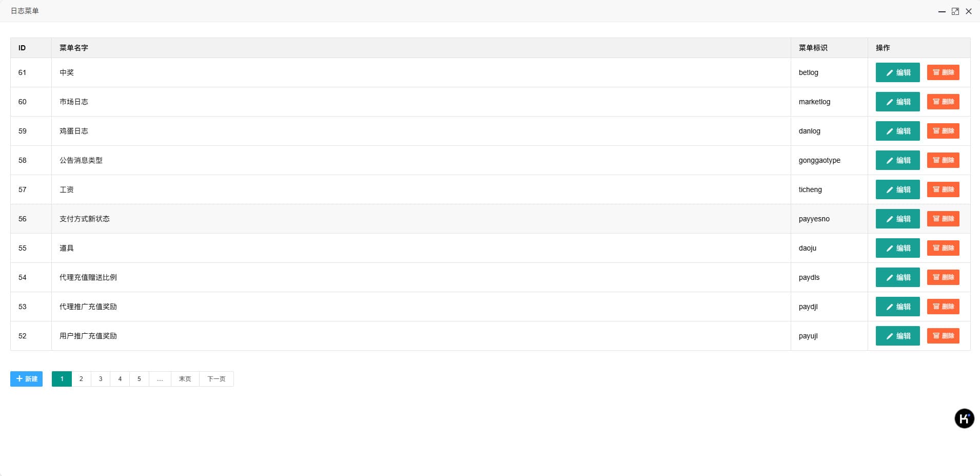This screenshot has height=476, width=980.
Task: Delete the payujl menu entry
Action: 943,336
